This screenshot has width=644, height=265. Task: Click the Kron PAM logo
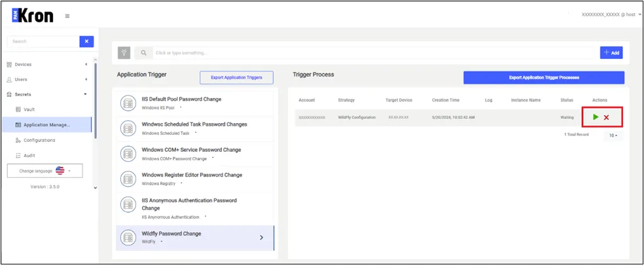click(x=33, y=15)
